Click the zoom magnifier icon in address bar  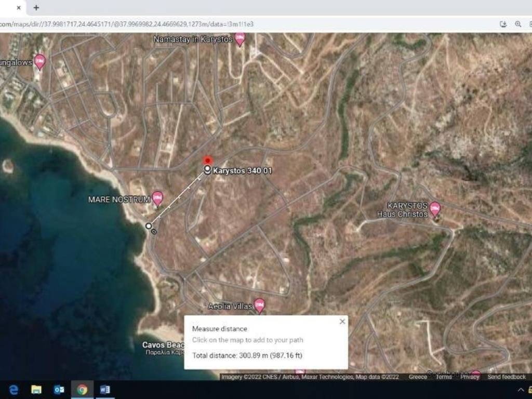(x=518, y=24)
